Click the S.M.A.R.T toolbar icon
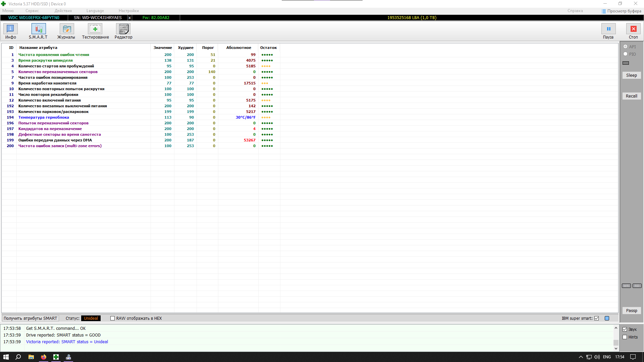Viewport: 644px width, 362px height. pyautogui.click(x=38, y=29)
